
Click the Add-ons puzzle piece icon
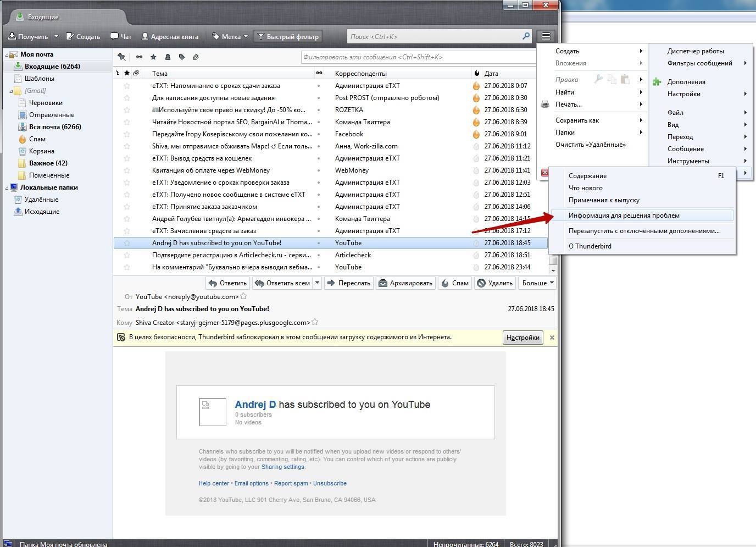click(x=657, y=82)
